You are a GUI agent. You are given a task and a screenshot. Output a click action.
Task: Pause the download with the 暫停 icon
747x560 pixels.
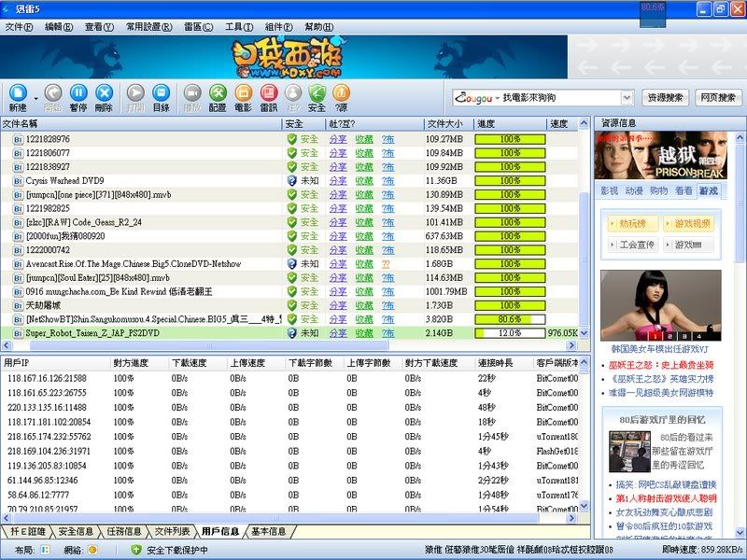78,93
